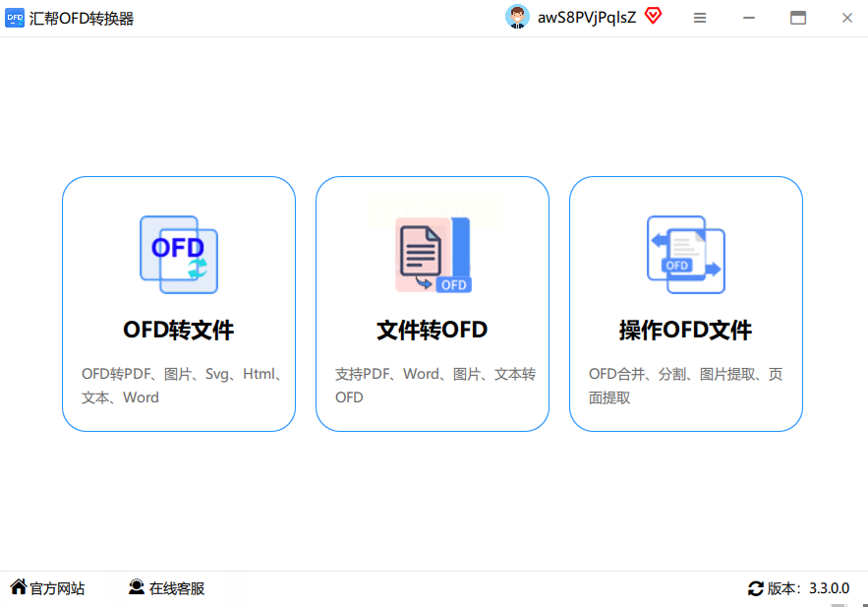868x607 pixels.
Task: Open the user avatar profile
Action: (x=518, y=17)
